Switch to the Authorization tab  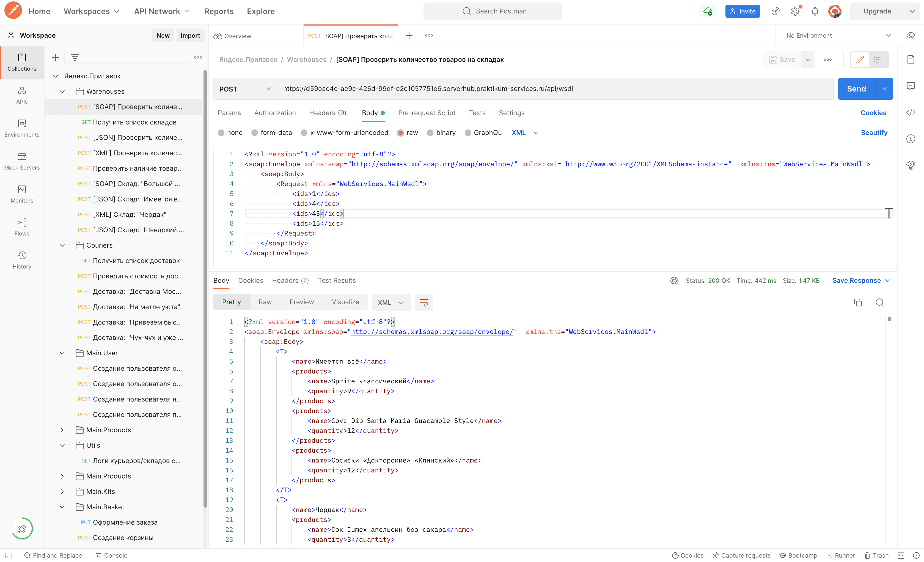click(x=275, y=113)
